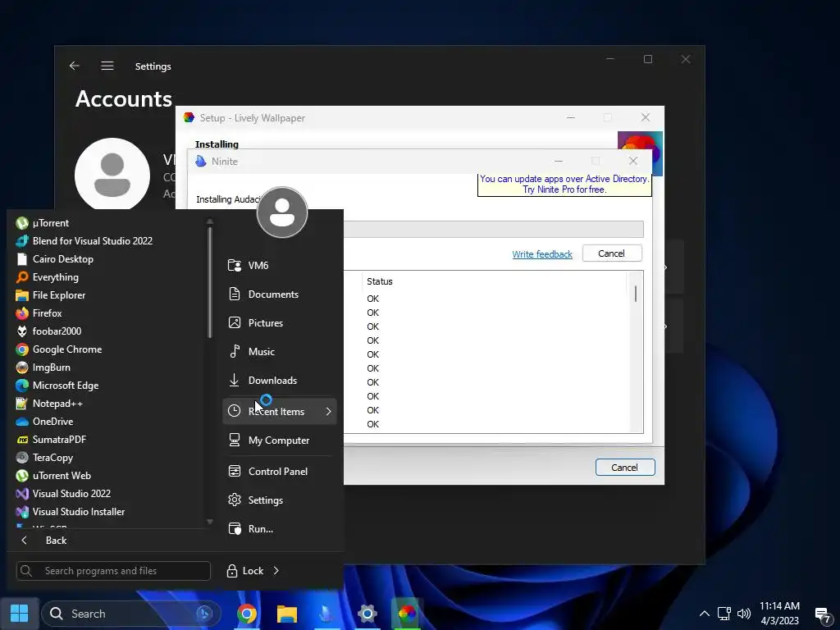Expand the Recent Items submenu
840x630 pixels.
[279, 412]
